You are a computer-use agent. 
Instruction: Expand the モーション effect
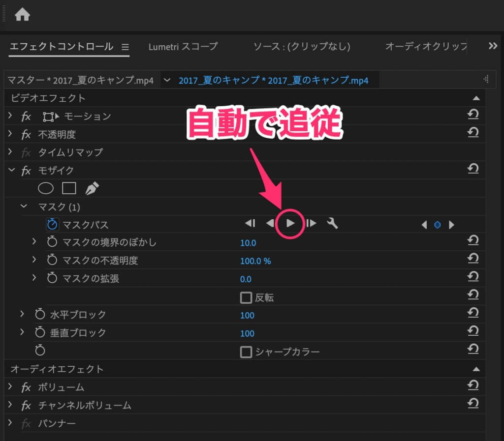click(x=10, y=116)
